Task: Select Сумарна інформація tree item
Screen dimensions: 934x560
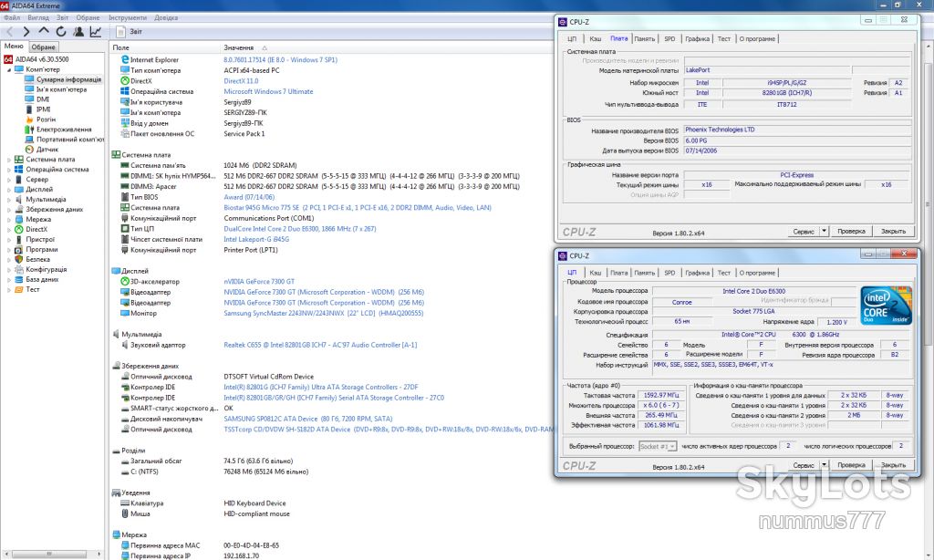Action: coord(68,79)
